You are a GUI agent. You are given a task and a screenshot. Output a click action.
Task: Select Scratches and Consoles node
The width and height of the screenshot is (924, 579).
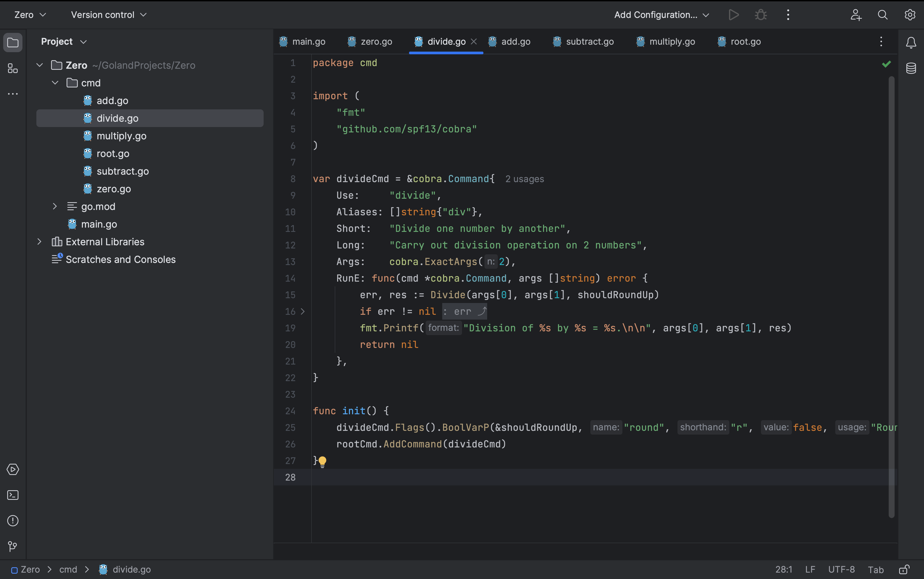[150, 259]
